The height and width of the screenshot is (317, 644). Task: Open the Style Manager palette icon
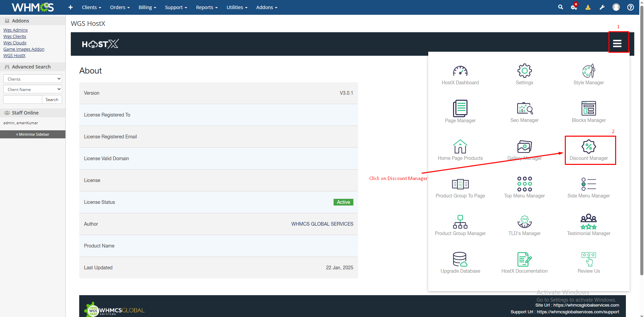click(x=588, y=71)
